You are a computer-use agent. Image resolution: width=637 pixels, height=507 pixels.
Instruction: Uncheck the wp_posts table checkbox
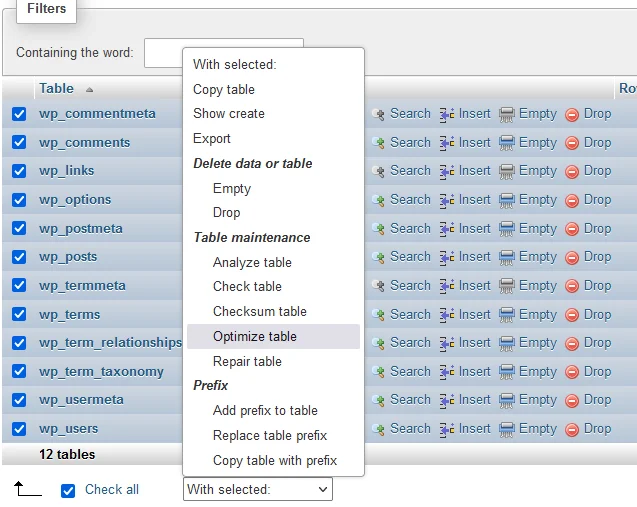tap(19, 257)
